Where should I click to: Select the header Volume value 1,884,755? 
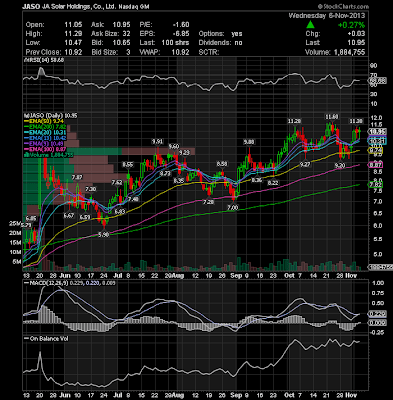[x=349, y=52]
